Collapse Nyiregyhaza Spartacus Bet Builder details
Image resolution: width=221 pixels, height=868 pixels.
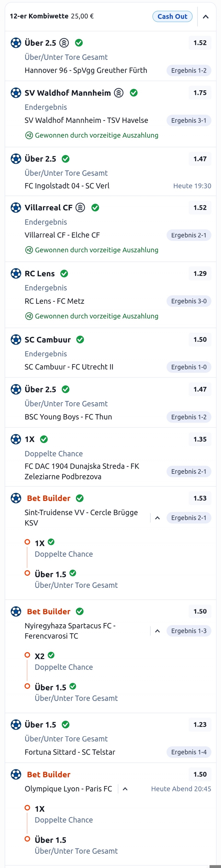(157, 631)
